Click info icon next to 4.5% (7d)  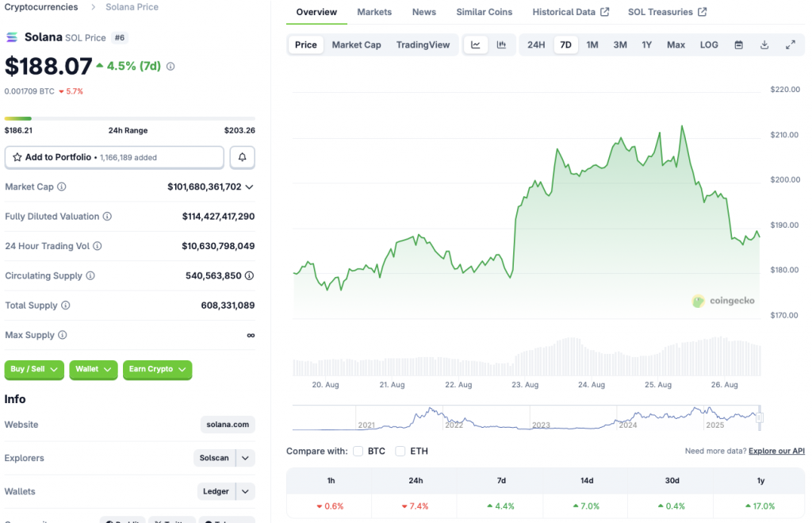[170, 67]
